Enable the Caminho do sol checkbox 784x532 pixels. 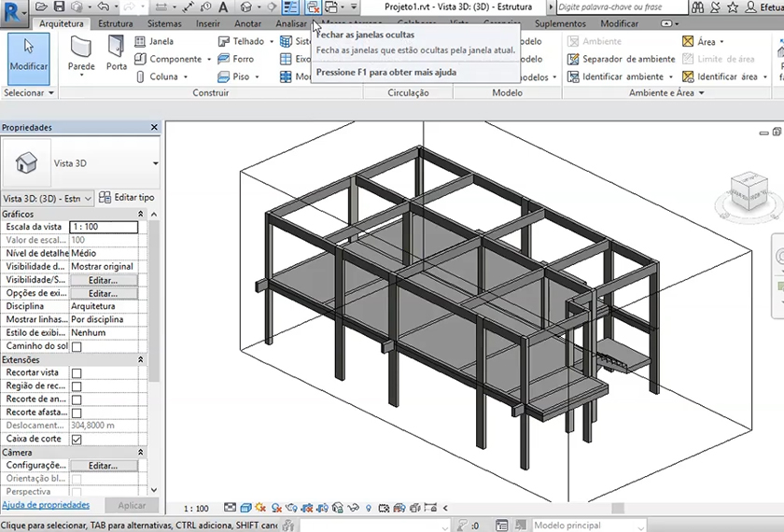pyautogui.click(x=77, y=346)
